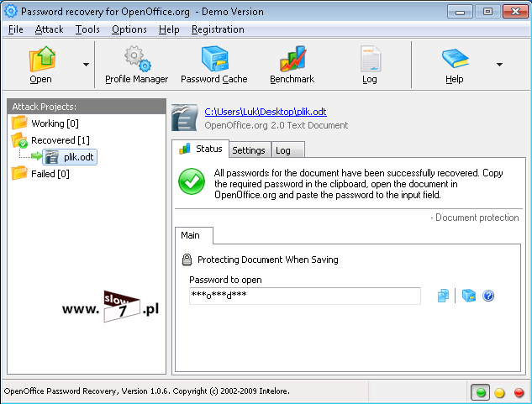Open the Attack menu
The image size is (532, 404).
50,29
